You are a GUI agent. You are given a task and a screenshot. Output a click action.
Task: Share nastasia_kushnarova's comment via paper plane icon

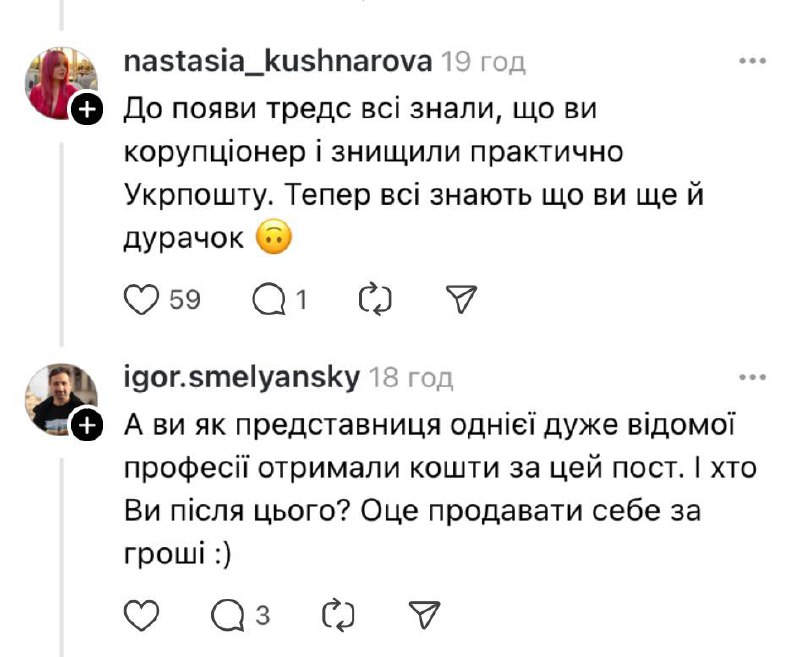point(463,299)
